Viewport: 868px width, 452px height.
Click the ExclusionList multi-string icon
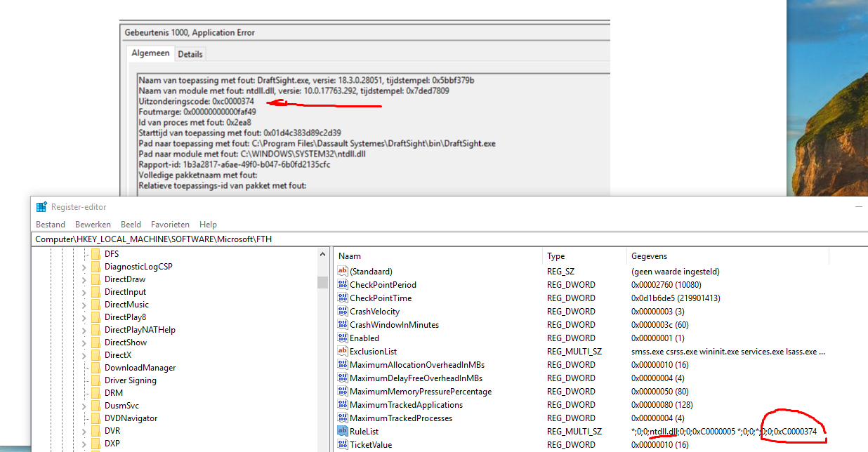point(343,351)
